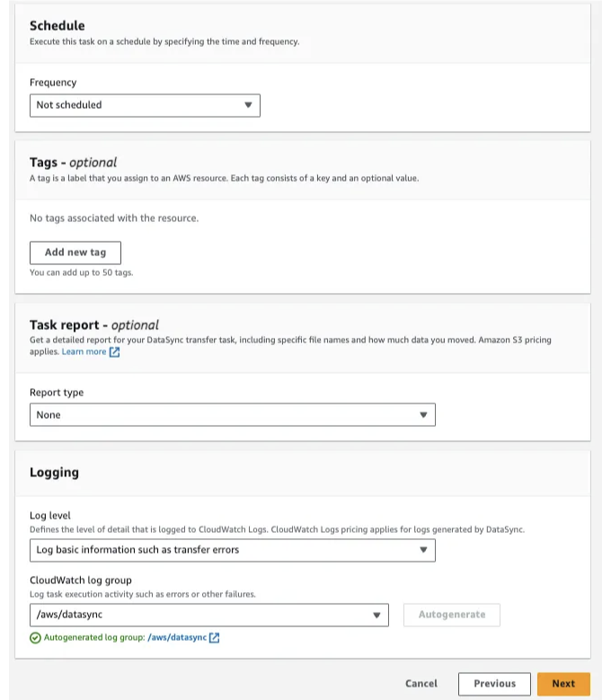Open the Report type dropdown showing None
This screenshot has width=611, height=700.
(233, 415)
